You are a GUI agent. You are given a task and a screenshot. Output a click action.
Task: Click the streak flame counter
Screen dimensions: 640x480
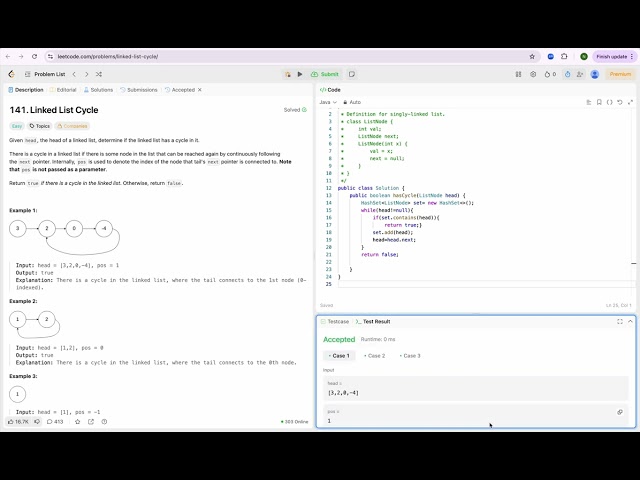tap(550, 74)
